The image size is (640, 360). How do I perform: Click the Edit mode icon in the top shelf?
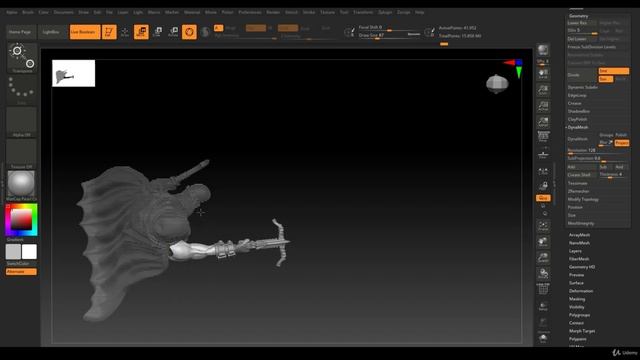(x=109, y=32)
